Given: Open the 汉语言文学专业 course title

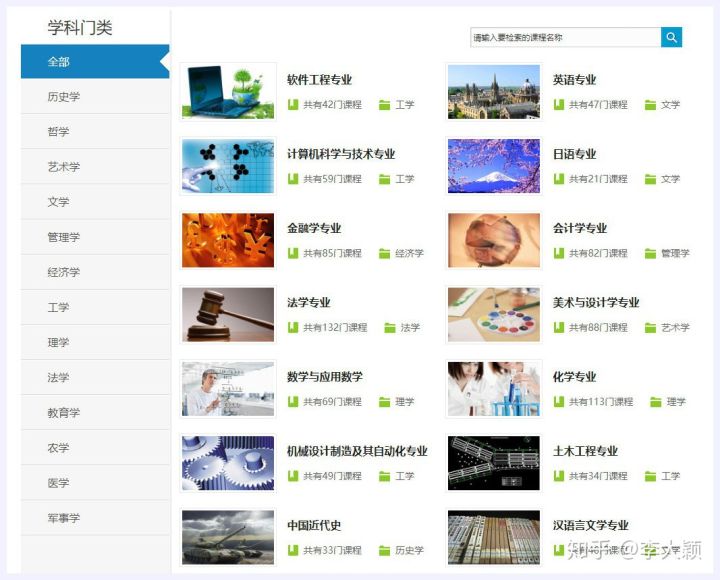Looking at the screenshot, I should [591, 525].
